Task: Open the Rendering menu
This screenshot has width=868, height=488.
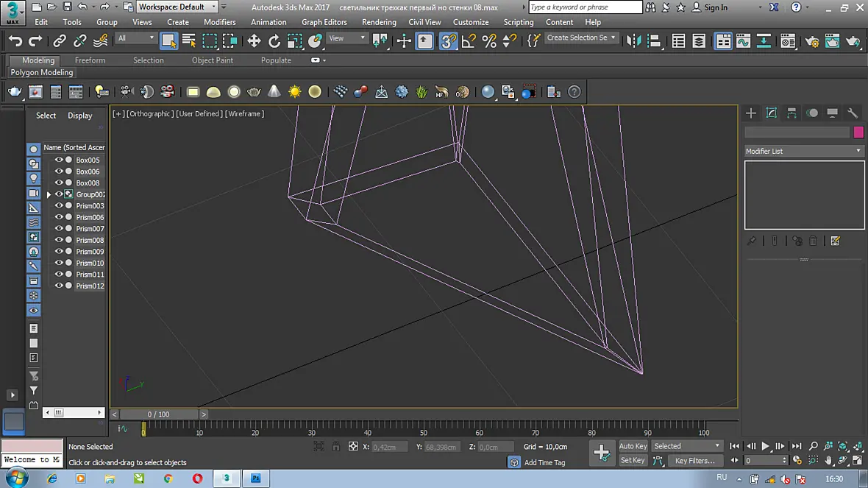Action: coord(379,22)
